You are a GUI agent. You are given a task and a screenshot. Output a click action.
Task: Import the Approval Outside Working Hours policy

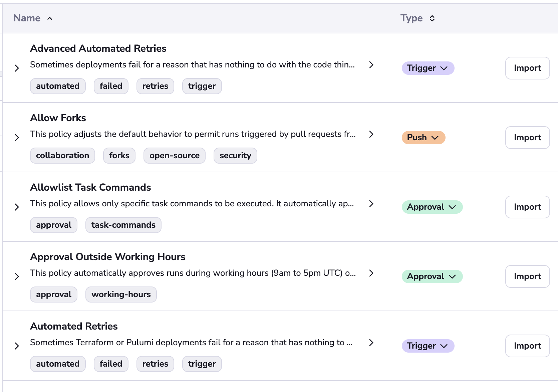527,276
